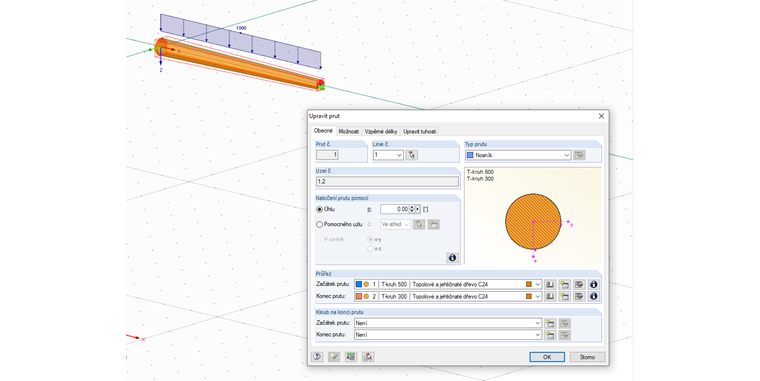Click the β angle spinner arrows
Viewport: 760px width, 381px height.
click(x=412, y=209)
